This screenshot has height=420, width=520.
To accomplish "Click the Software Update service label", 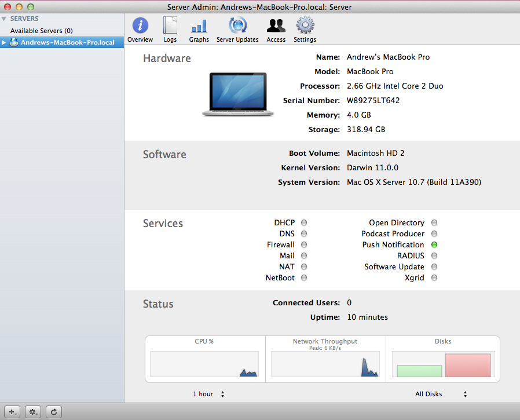I will [394, 266].
